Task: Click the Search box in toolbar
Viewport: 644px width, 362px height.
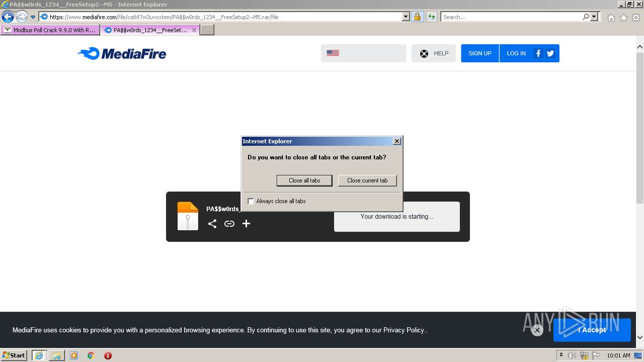Action: [x=511, y=17]
